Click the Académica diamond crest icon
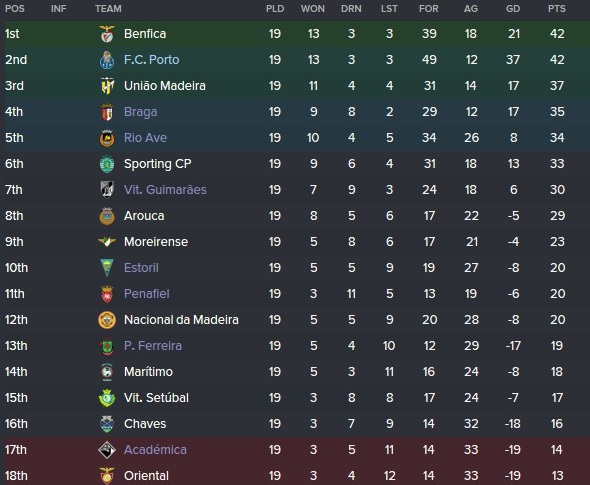590x485 pixels. [x=107, y=450]
